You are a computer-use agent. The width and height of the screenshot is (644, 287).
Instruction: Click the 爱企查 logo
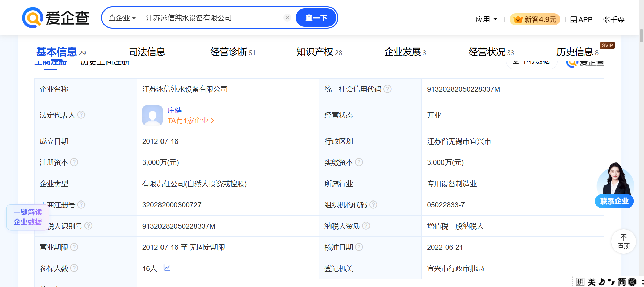[x=56, y=18]
